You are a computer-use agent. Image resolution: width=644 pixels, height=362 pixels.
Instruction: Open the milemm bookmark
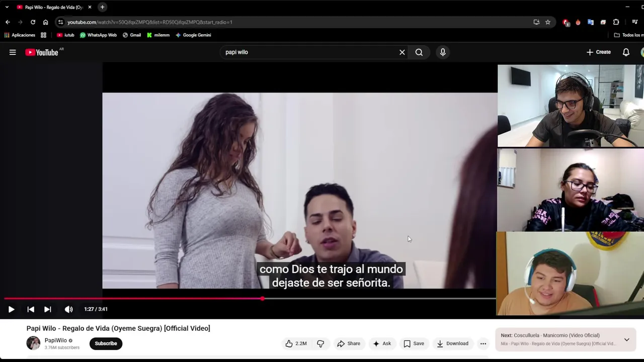158,35
